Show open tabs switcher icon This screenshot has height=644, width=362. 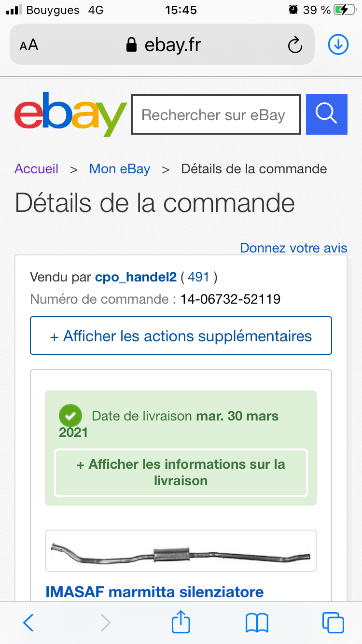pyautogui.click(x=333, y=622)
